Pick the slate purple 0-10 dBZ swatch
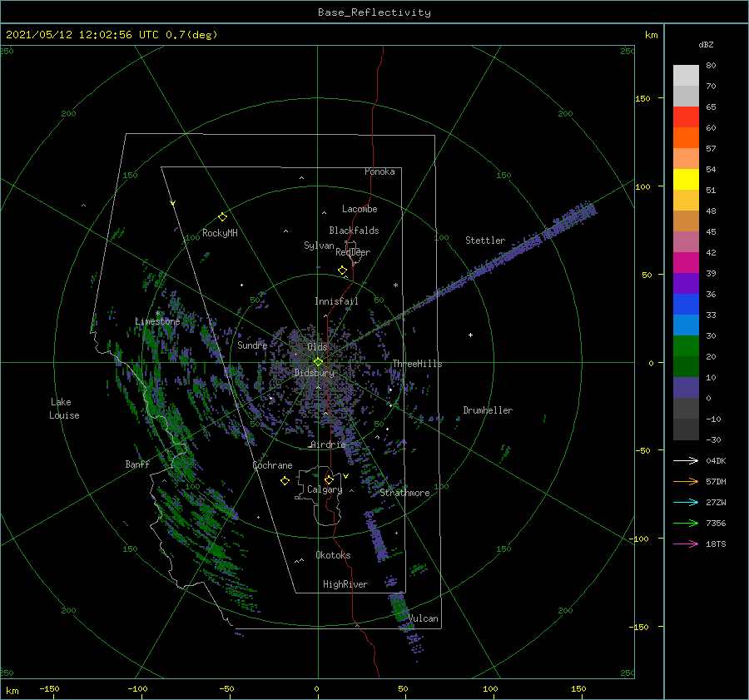The image size is (749, 700). click(x=686, y=388)
